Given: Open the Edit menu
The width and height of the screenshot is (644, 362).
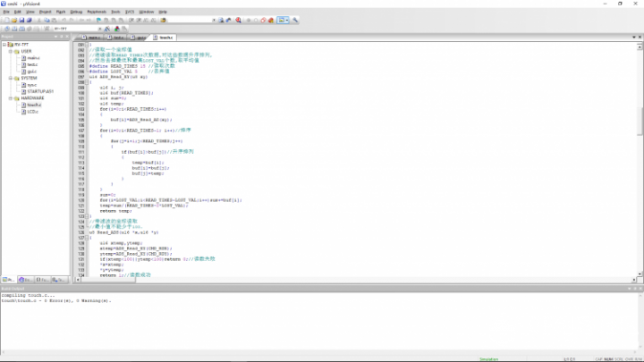Looking at the screenshot, I should (18, 12).
